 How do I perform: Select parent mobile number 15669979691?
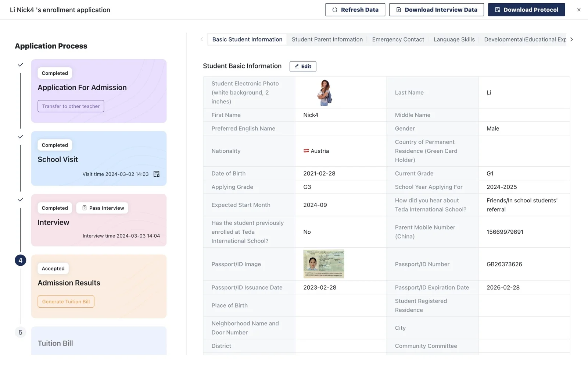click(505, 232)
